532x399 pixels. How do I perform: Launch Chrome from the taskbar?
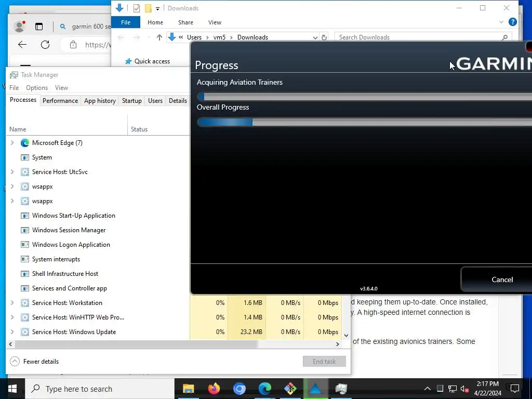tap(239, 389)
